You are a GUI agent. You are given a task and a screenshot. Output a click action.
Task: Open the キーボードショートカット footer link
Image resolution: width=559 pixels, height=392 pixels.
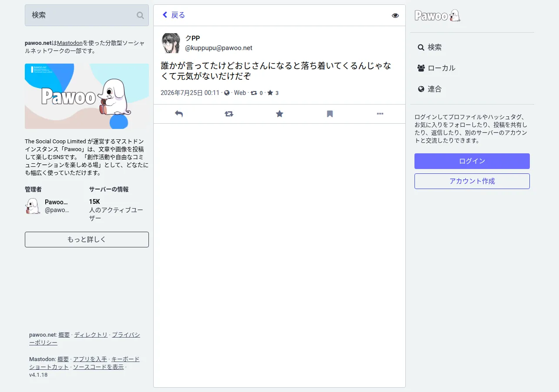tap(84, 363)
